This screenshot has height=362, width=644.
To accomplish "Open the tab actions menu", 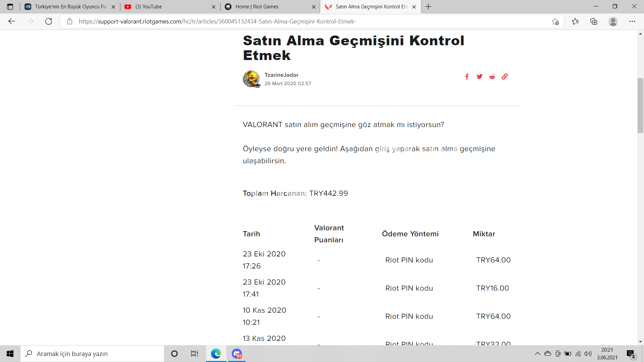I will pyautogui.click(x=10, y=7).
